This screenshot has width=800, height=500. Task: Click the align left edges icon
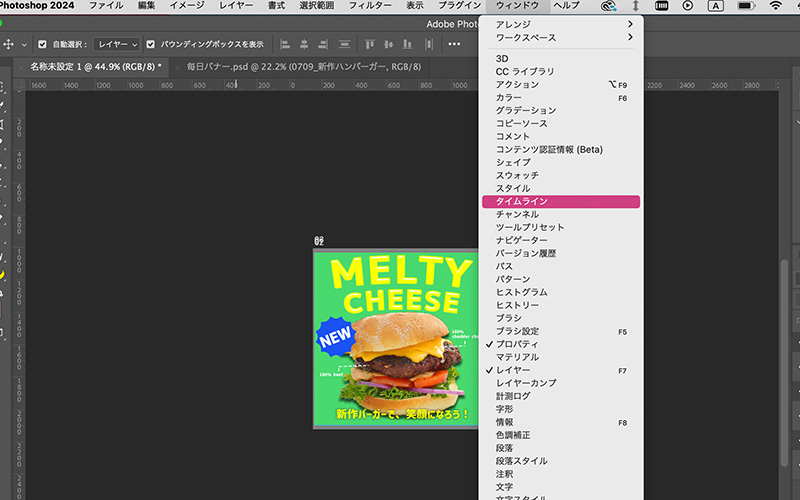[x=285, y=44]
